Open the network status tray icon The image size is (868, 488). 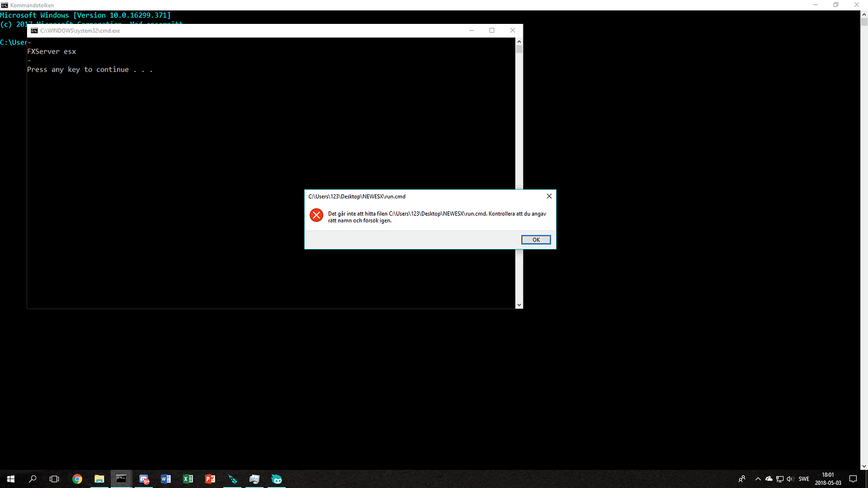click(x=780, y=479)
